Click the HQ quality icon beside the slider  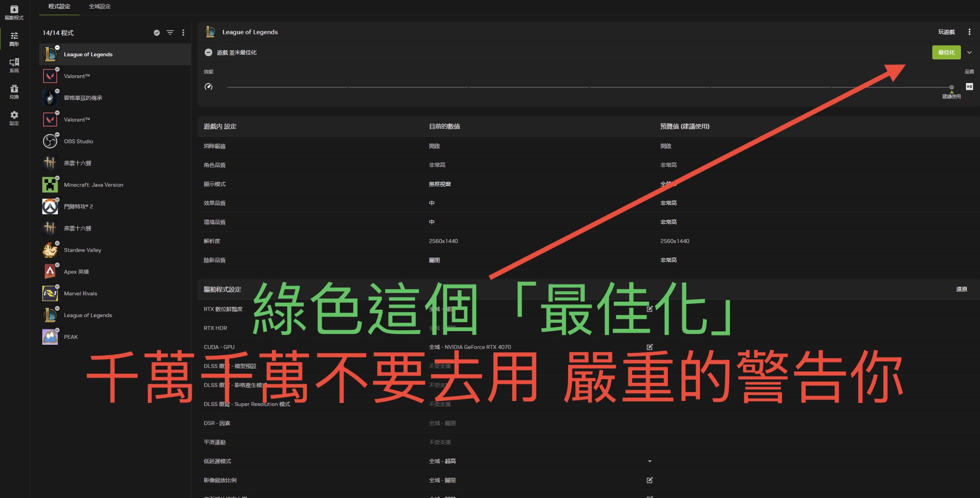(969, 87)
